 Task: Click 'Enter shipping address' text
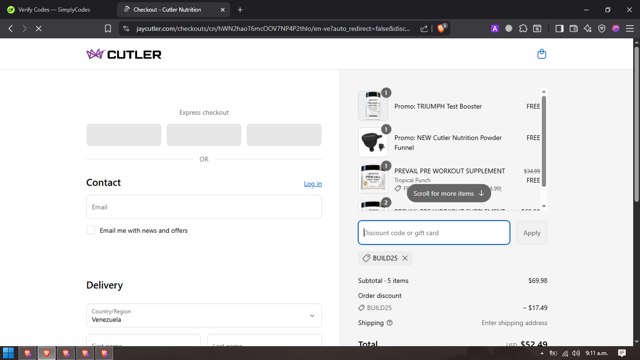(x=514, y=323)
